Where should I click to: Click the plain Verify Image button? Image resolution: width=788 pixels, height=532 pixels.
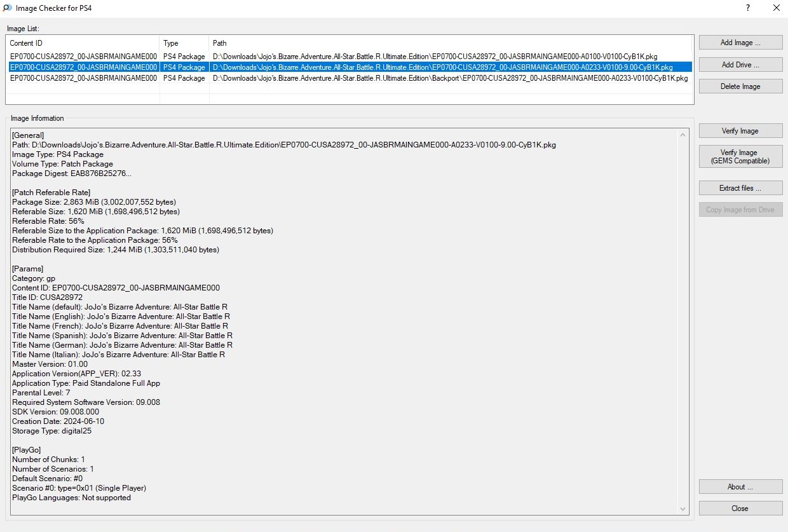click(x=741, y=131)
